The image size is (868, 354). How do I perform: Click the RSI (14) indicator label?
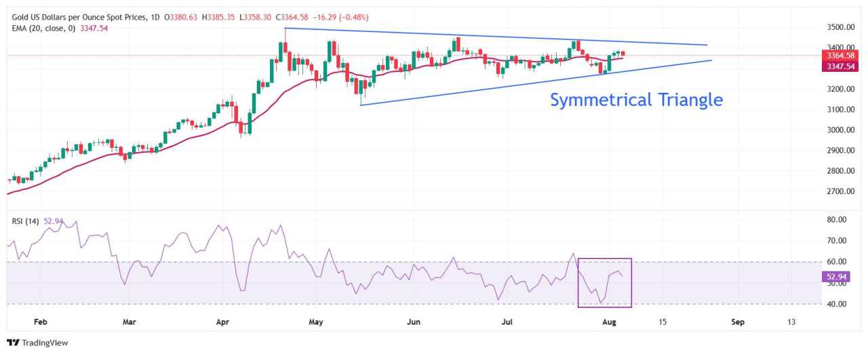click(26, 220)
